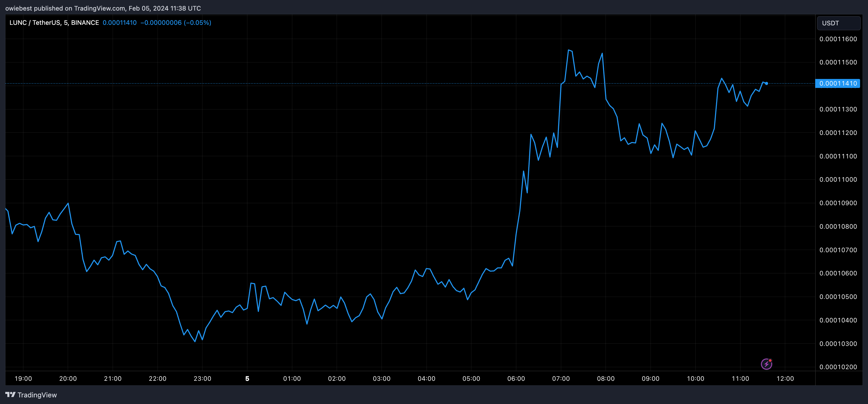
Task: Click the 01:00 time axis label
Action: (292, 378)
